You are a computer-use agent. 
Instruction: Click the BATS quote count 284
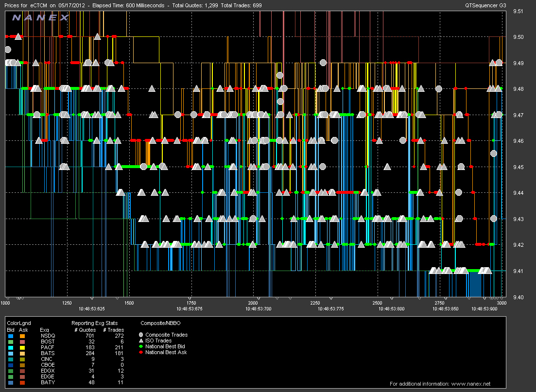pos(89,353)
